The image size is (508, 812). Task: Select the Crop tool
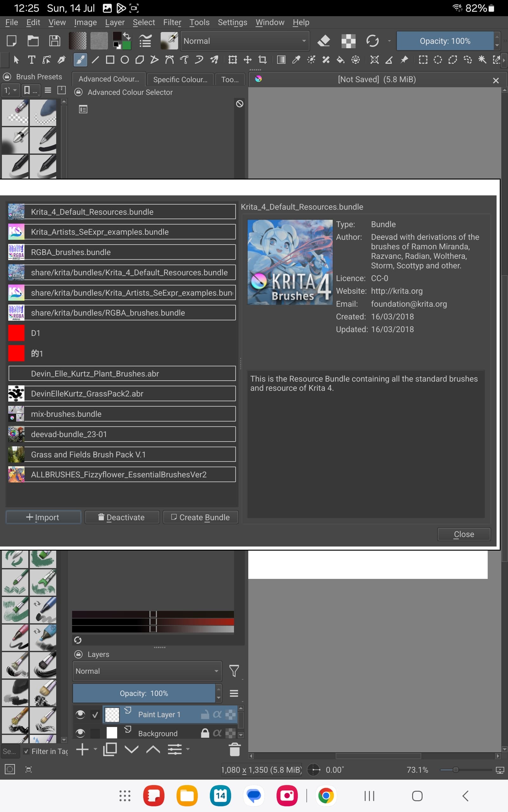(x=263, y=60)
